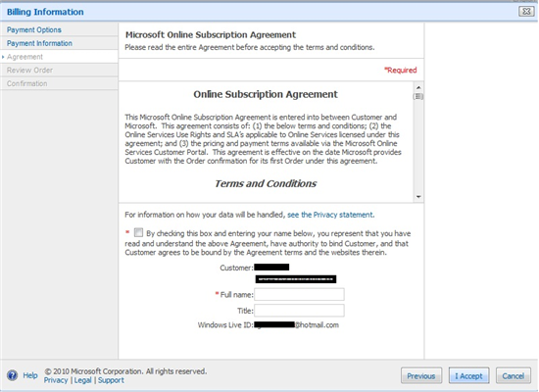Screen dimensions: 539x392
Task: Click the 'Terms and Conditions' heading
Action: point(266,183)
